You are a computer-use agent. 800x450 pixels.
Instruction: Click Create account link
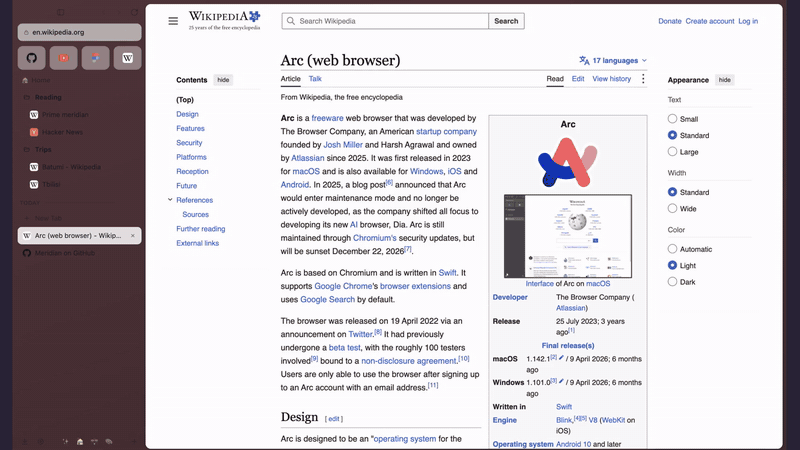click(x=710, y=21)
